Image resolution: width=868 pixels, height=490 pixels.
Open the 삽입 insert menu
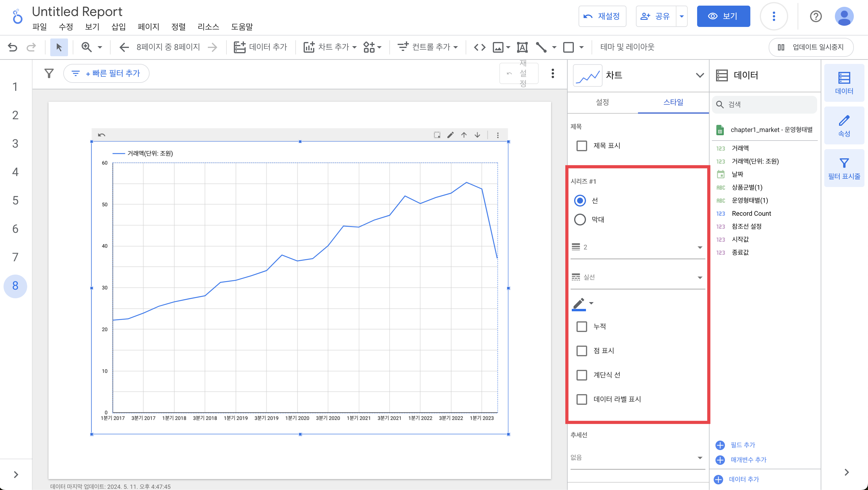pos(118,27)
